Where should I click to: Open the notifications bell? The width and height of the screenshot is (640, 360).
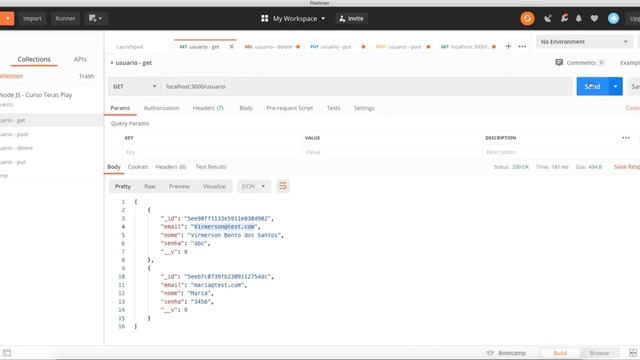point(579,18)
